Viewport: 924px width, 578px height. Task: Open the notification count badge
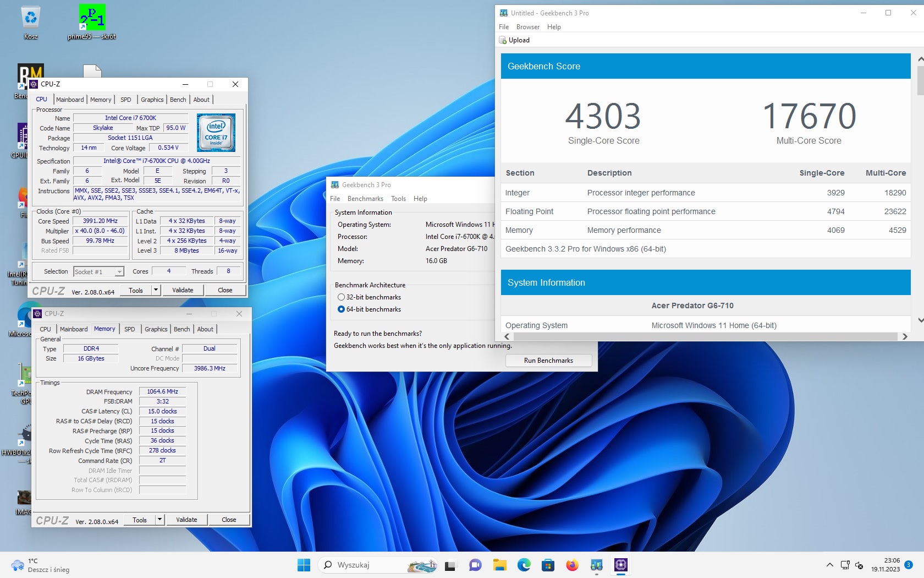click(x=909, y=565)
